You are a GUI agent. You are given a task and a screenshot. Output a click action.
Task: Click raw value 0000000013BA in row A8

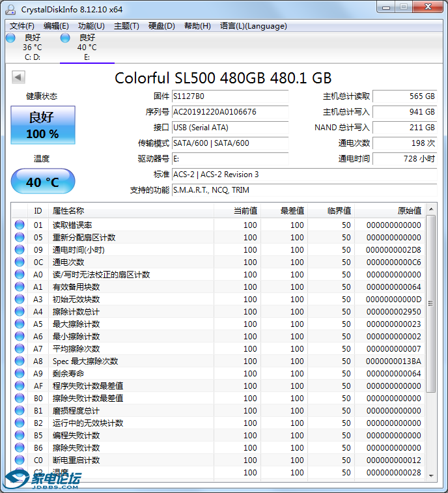point(393,361)
